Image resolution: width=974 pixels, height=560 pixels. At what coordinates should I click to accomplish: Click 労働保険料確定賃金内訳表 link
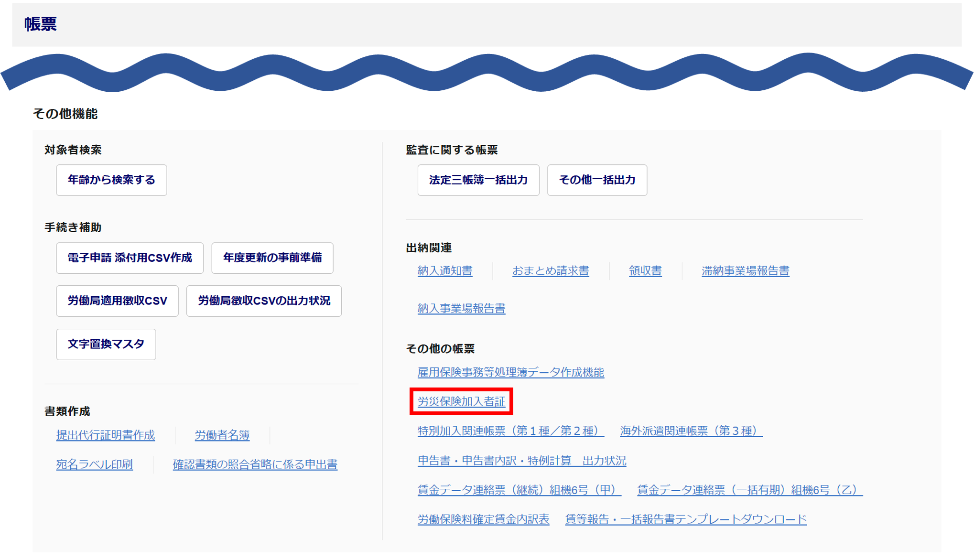(483, 519)
